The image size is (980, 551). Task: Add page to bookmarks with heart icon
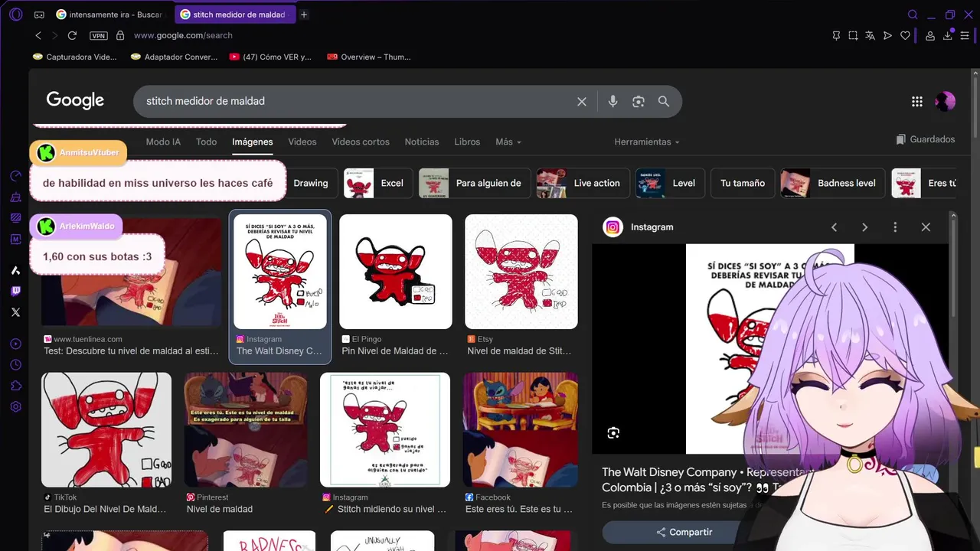(905, 36)
